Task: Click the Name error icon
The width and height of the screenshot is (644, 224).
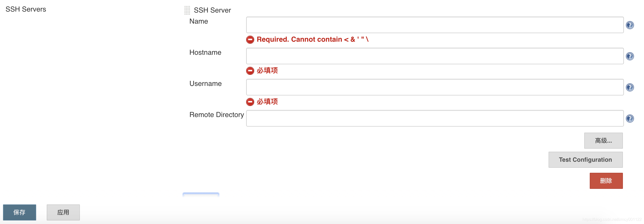Action: [250, 40]
